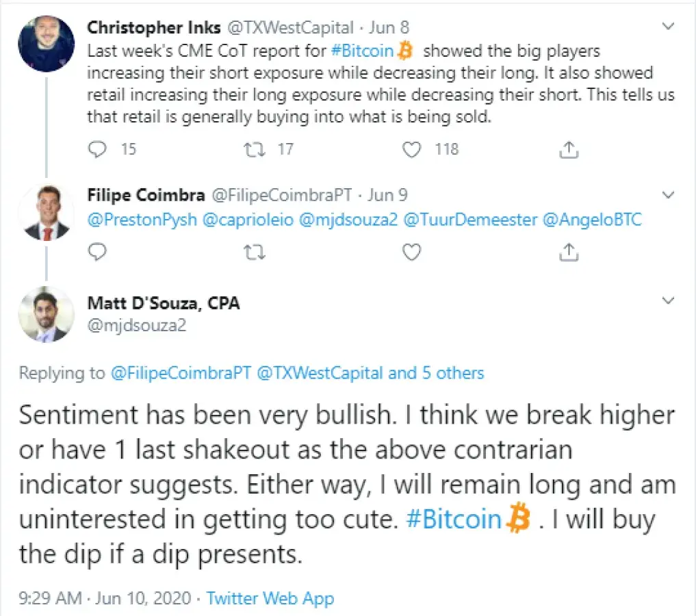Retweet Christopher Inks' CME CoT tweet
Viewport: 696px width, 616px height.
click(255, 149)
